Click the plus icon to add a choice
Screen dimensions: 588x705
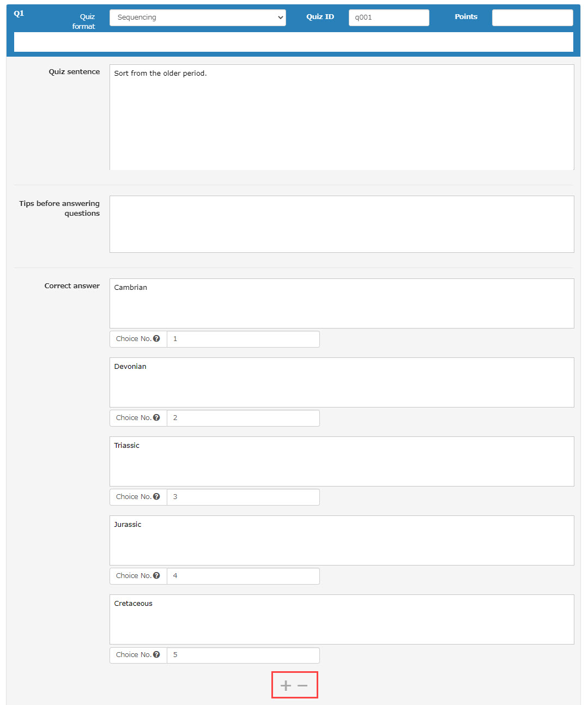286,685
